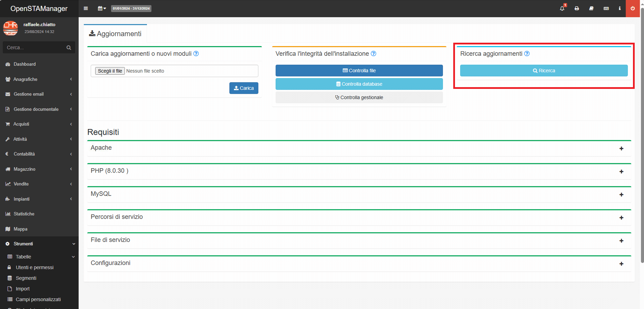
Task: Open Statistiche bar chart icon
Action: 8,214
